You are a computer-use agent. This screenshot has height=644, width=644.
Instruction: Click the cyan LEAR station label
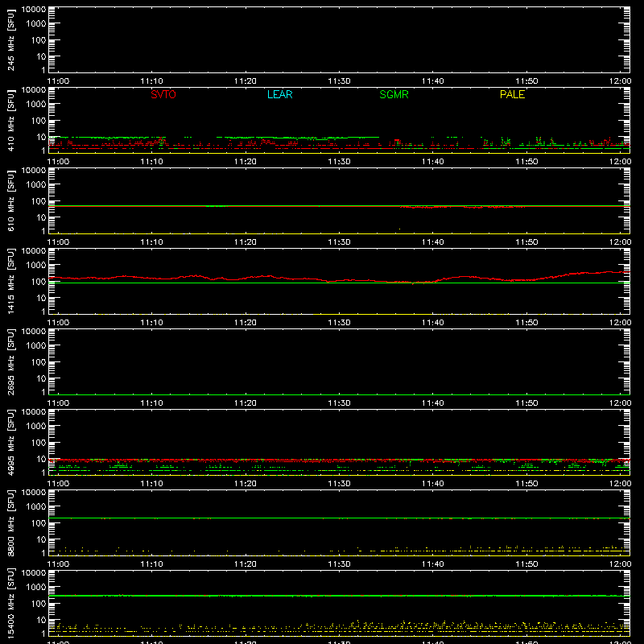pos(279,94)
